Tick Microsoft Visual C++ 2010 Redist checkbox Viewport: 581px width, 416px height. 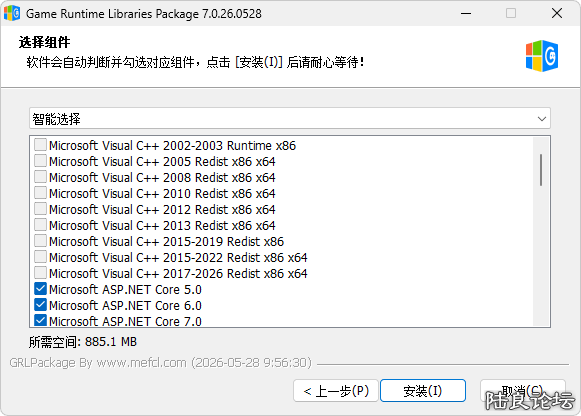(40, 193)
